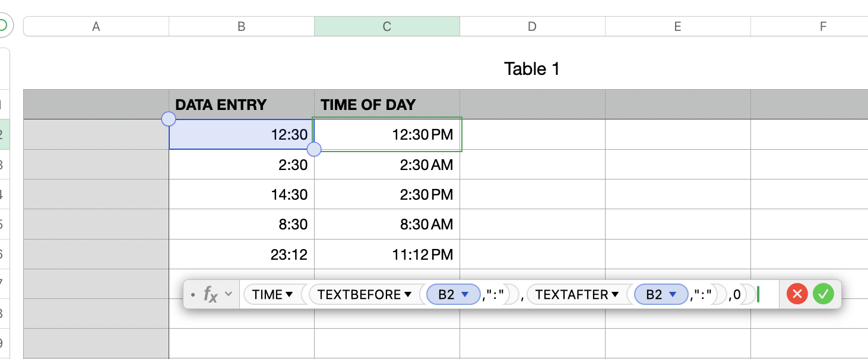
Task: Click the green table handle circle
Action: tap(3, 26)
